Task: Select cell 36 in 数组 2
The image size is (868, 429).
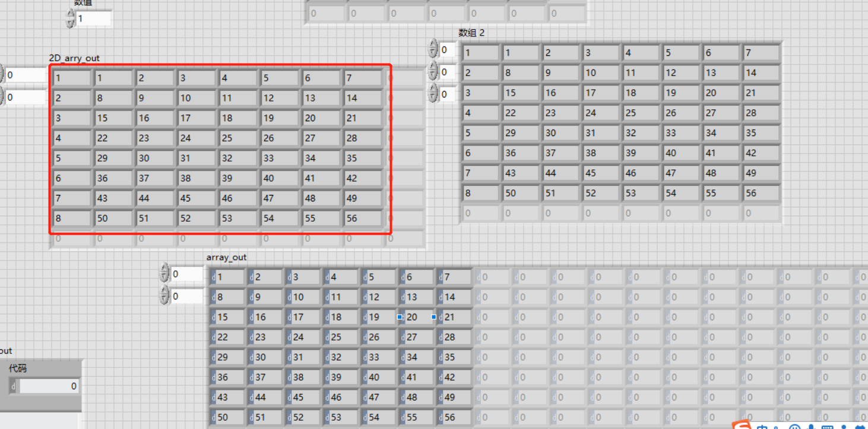Action: 521,153
